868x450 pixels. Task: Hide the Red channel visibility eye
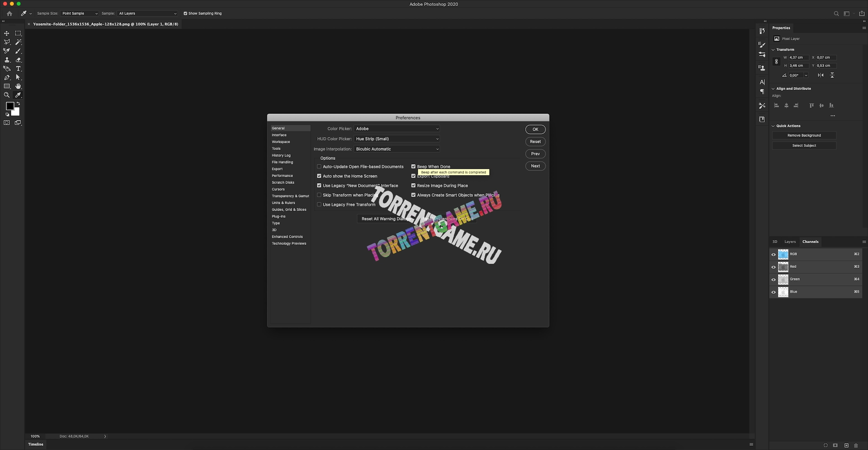(774, 267)
